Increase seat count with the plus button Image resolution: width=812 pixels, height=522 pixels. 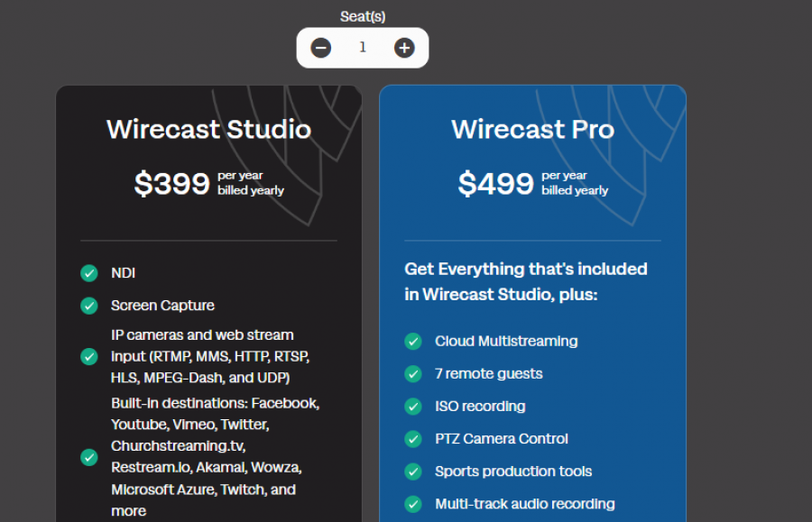404,48
